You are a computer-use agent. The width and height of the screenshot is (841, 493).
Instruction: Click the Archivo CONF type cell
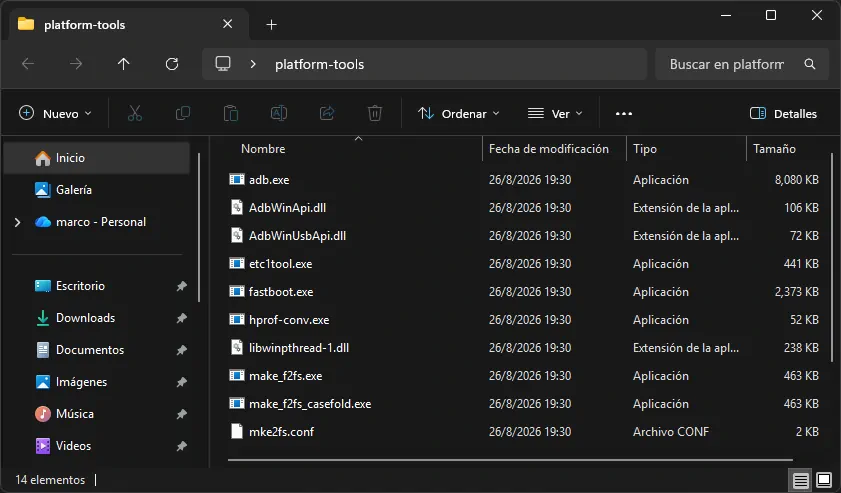[x=671, y=432]
